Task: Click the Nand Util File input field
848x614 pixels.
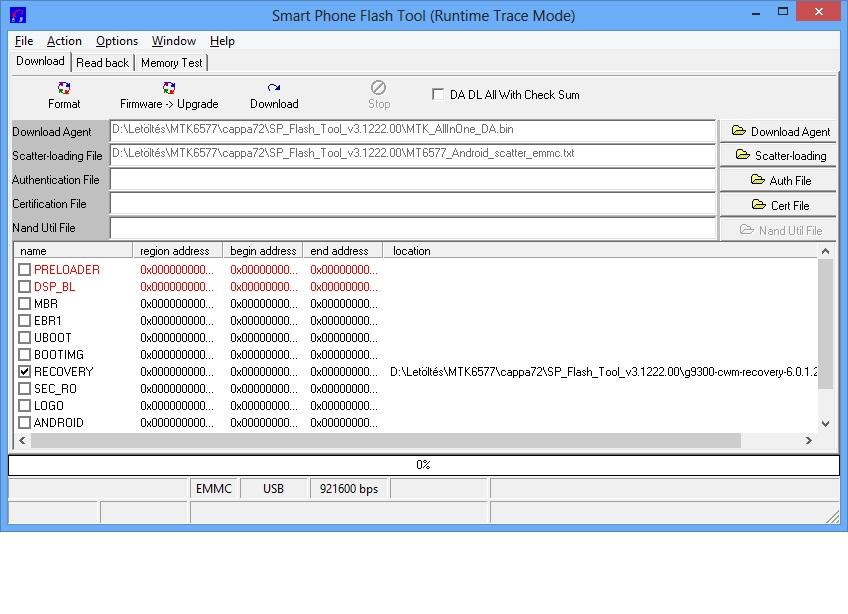Action: coord(413,228)
